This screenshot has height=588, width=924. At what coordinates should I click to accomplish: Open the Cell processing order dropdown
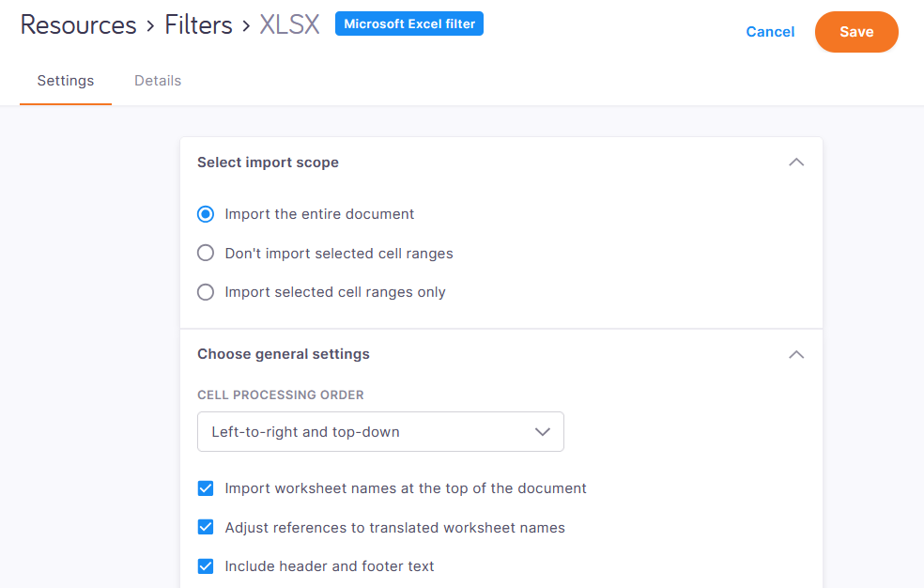tap(380, 432)
